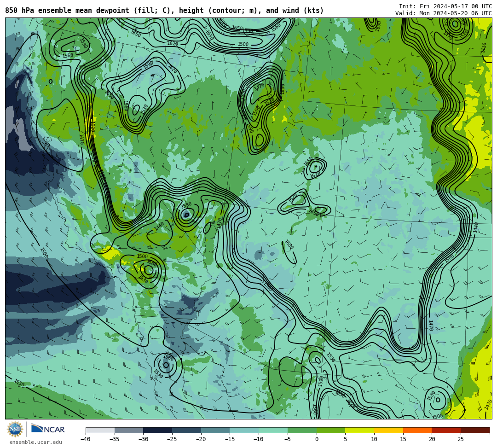Pick the dark teal -20 to -15 color swatch
Viewport: 497px width, 448px height.
[215, 430]
